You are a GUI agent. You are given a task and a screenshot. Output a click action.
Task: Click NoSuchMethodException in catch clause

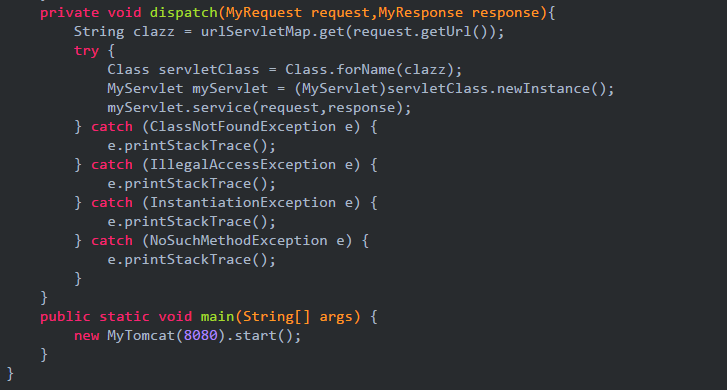238,241
